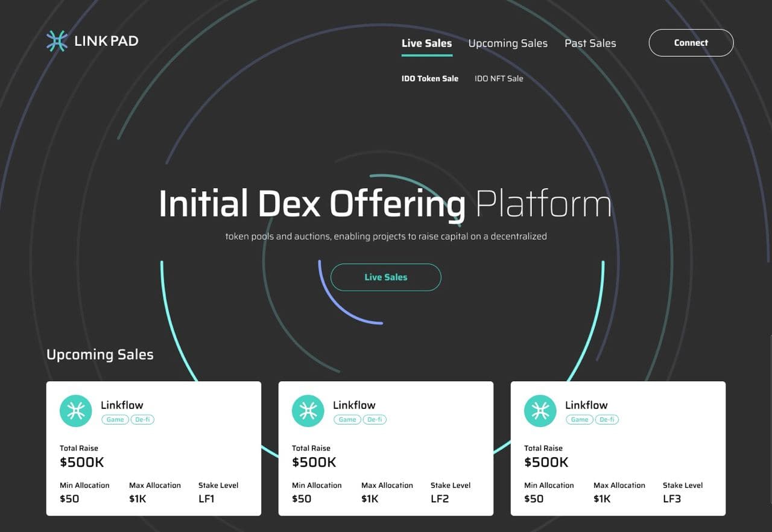Click the LINK PAD brand text
The height and width of the screenshot is (532, 772).
[106, 41]
